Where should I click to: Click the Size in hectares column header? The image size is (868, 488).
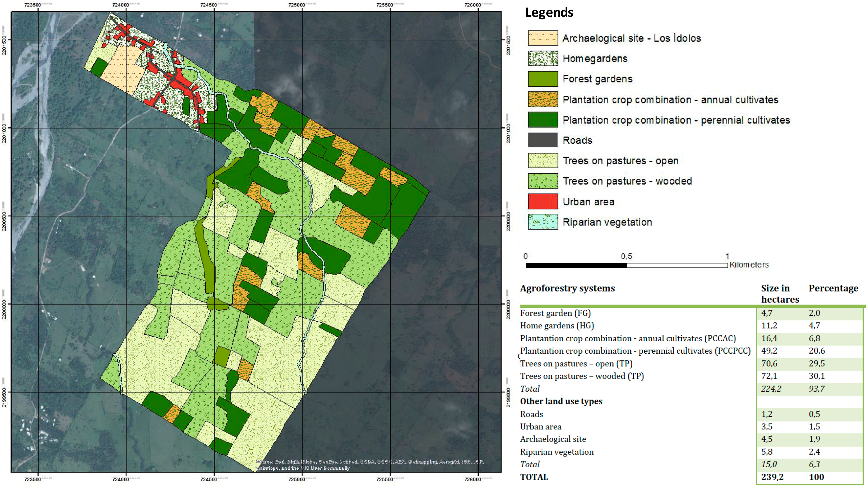[779, 294]
